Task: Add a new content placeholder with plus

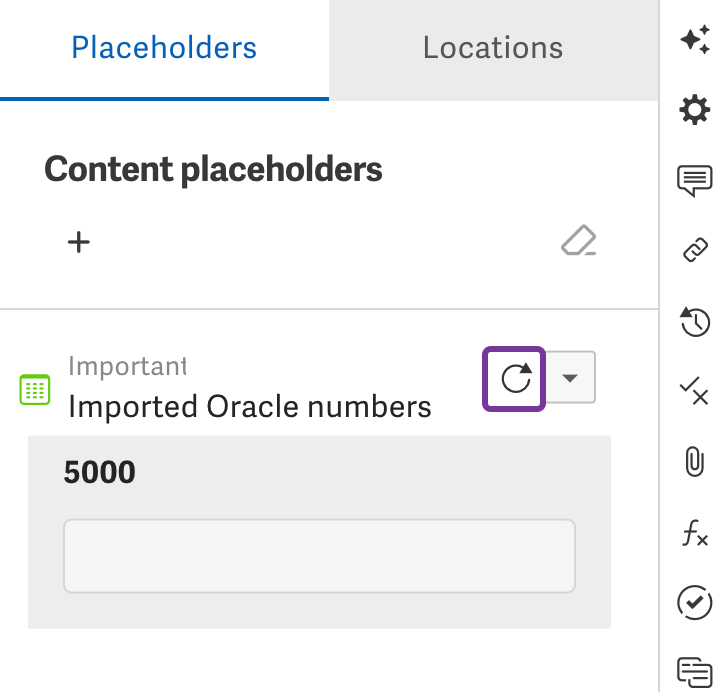Action: tap(79, 242)
